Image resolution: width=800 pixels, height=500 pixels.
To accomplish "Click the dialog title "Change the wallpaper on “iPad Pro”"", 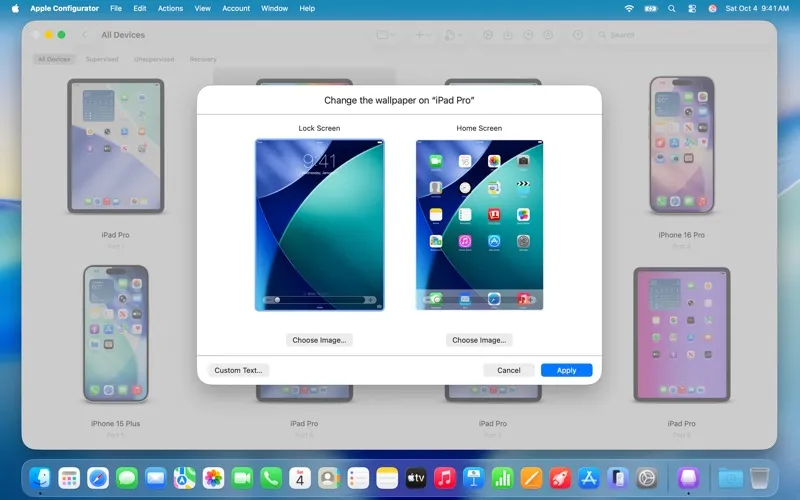I will pos(399,101).
